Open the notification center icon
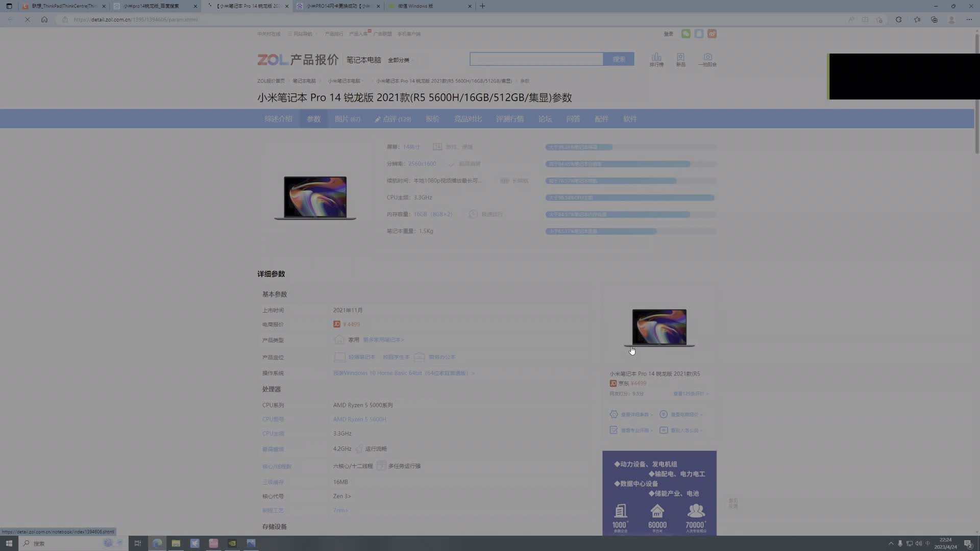This screenshot has width=980, height=551. point(968,543)
